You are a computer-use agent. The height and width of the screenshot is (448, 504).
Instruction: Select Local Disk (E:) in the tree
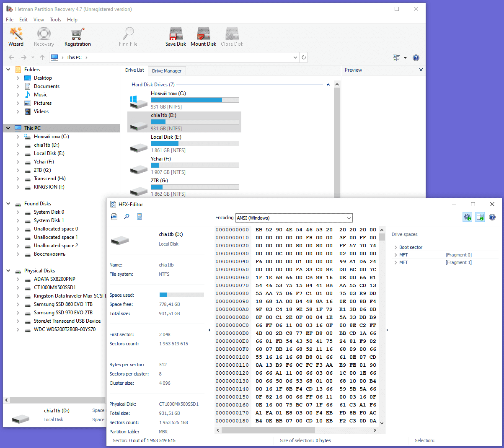point(49,153)
